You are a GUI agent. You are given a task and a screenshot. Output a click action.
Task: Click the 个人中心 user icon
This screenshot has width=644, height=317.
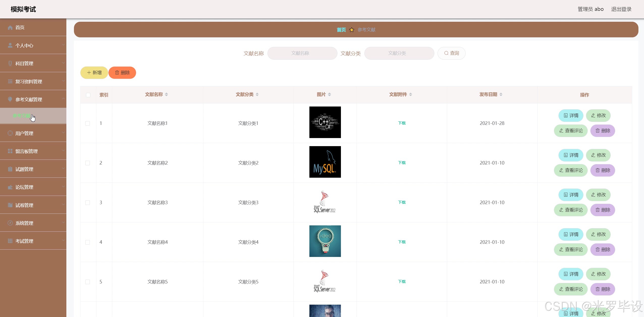click(x=10, y=45)
